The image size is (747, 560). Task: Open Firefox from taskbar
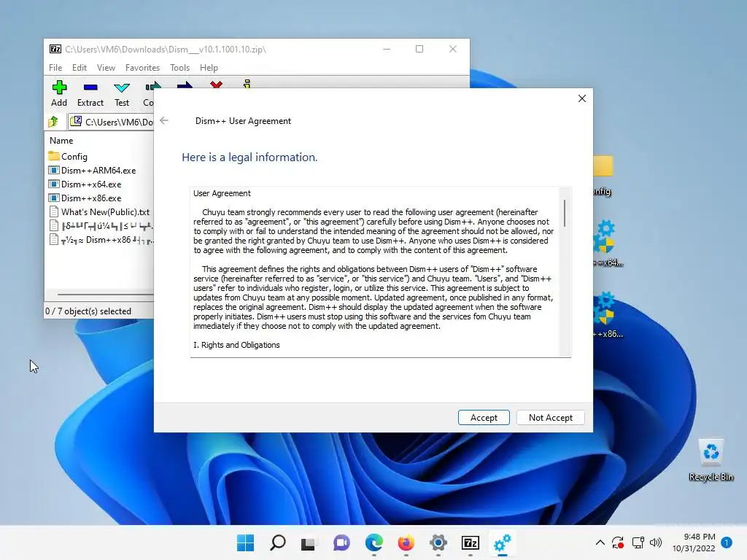coord(406,542)
